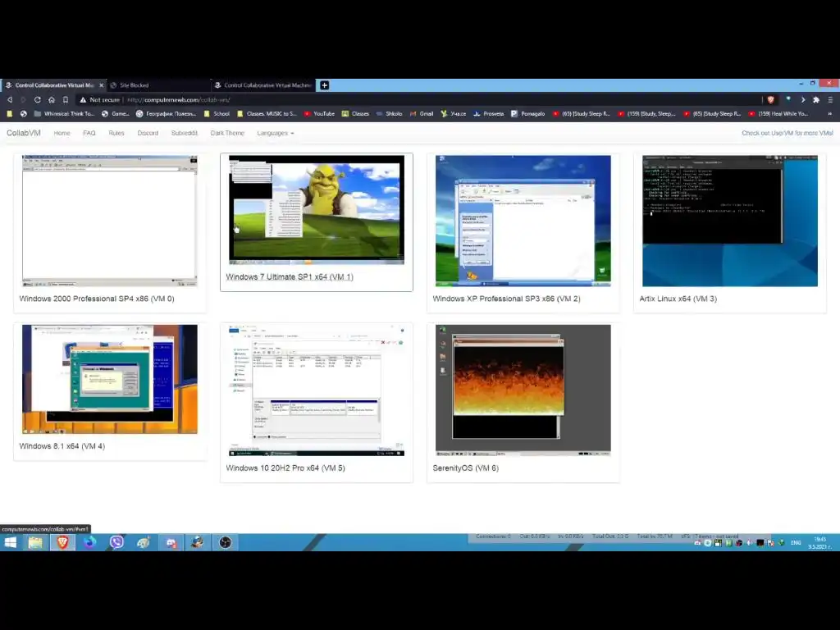The width and height of the screenshot is (840, 630).
Task: Open the Pomagalo bookmark
Action: [528, 113]
